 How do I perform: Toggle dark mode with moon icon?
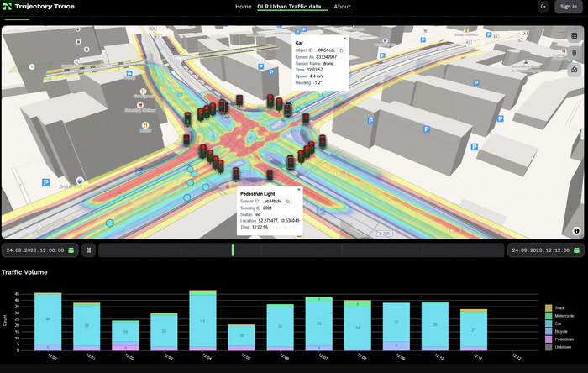tap(543, 7)
